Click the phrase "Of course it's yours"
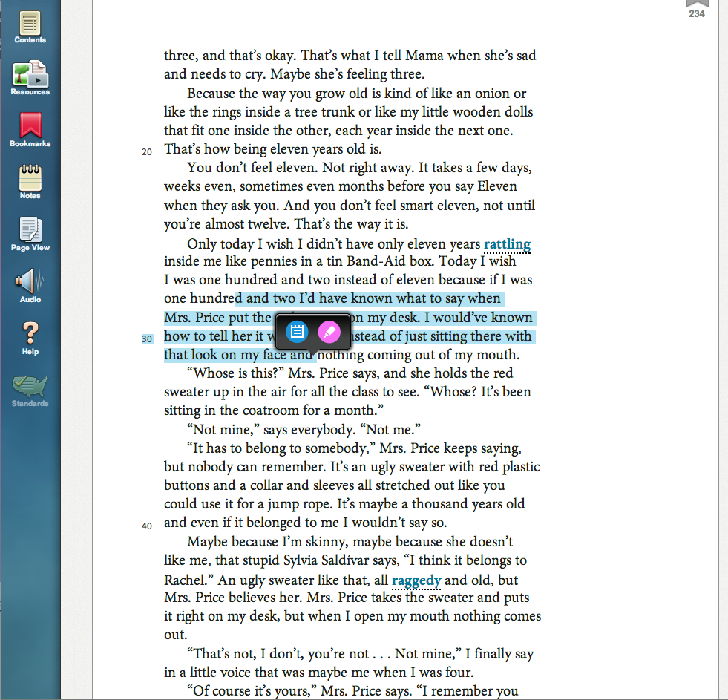Screen dimensions: 728x700 click(252, 690)
